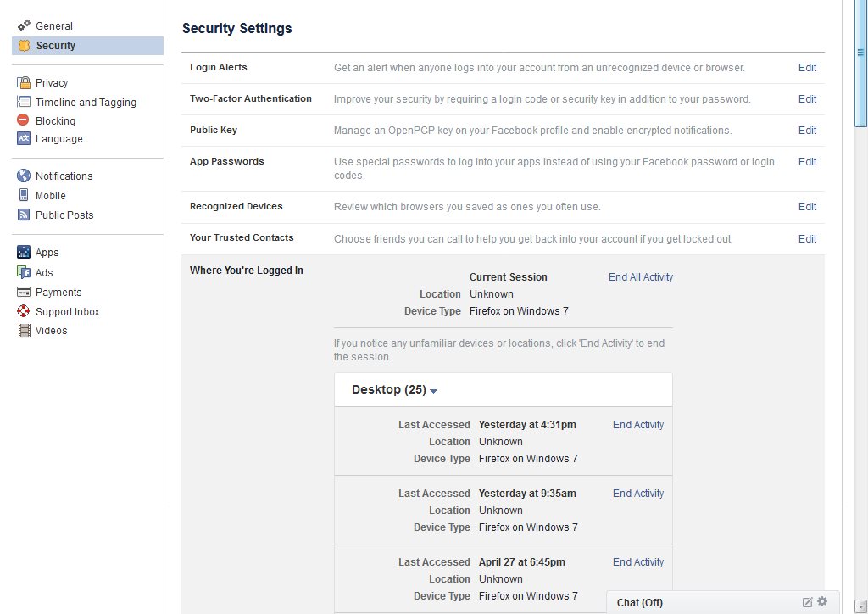Click the Language icon
The width and height of the screenshot is (868, 614).
(24, 138)
